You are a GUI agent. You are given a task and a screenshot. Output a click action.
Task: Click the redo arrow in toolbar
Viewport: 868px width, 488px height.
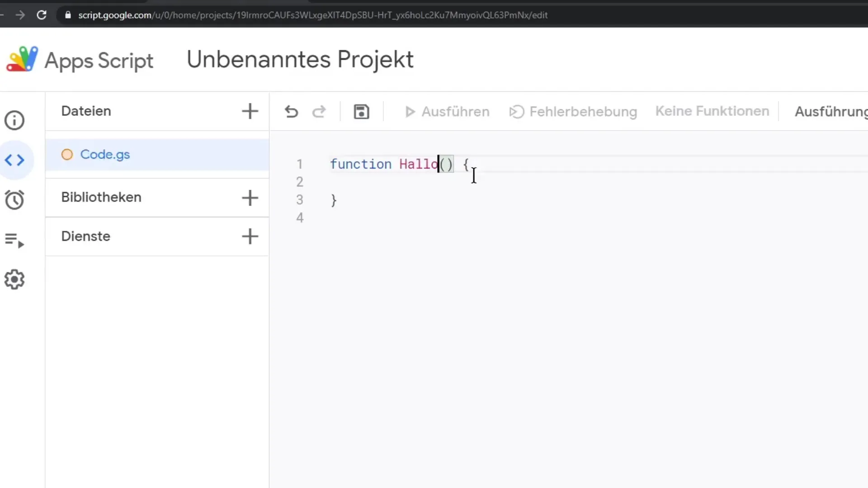point(319,112)
